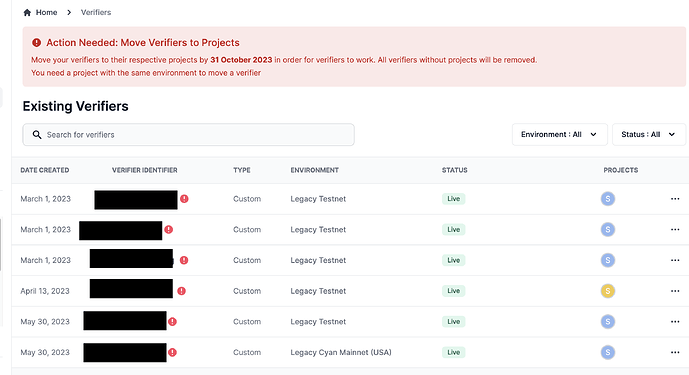Click the red alert icon in Action Needed banner
Screen dimensions: 689x375
click(36, 43)
